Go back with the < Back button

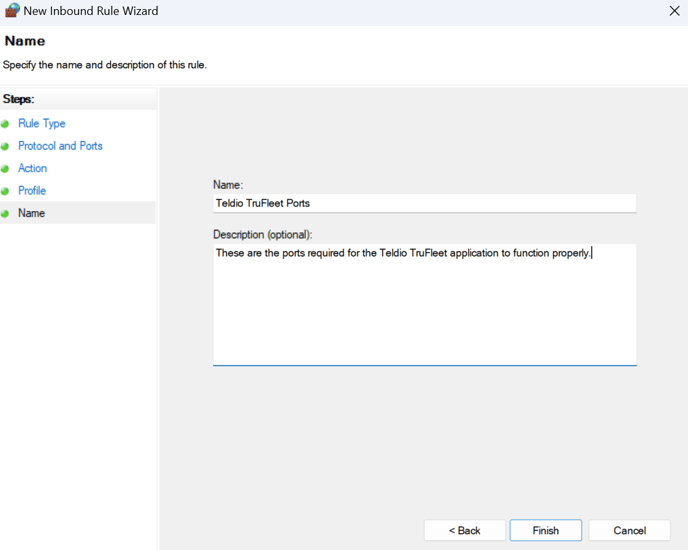click(x=464, y=530)
